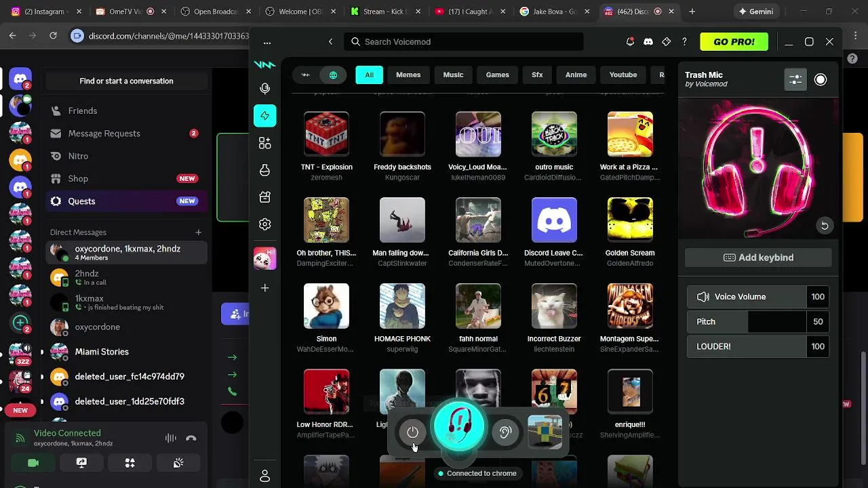
Task: Select the Youtube sound category
Action: [623, 75]
